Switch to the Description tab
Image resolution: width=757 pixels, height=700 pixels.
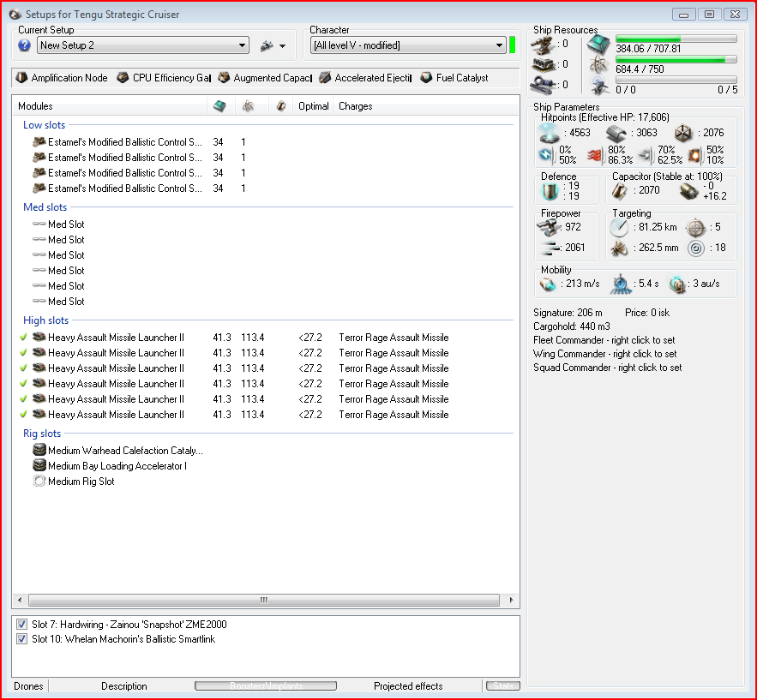[x=124, y=686]
